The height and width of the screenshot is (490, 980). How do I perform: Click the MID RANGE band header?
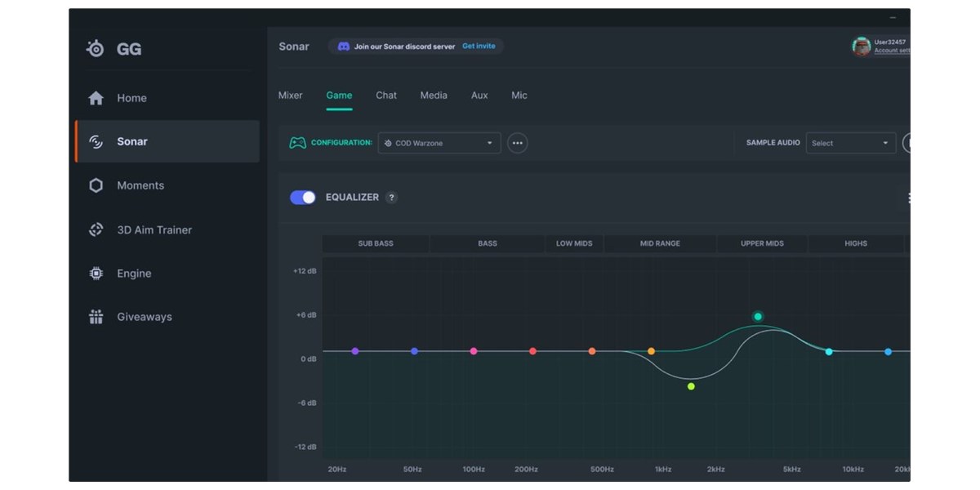click(x=660, y=243)
